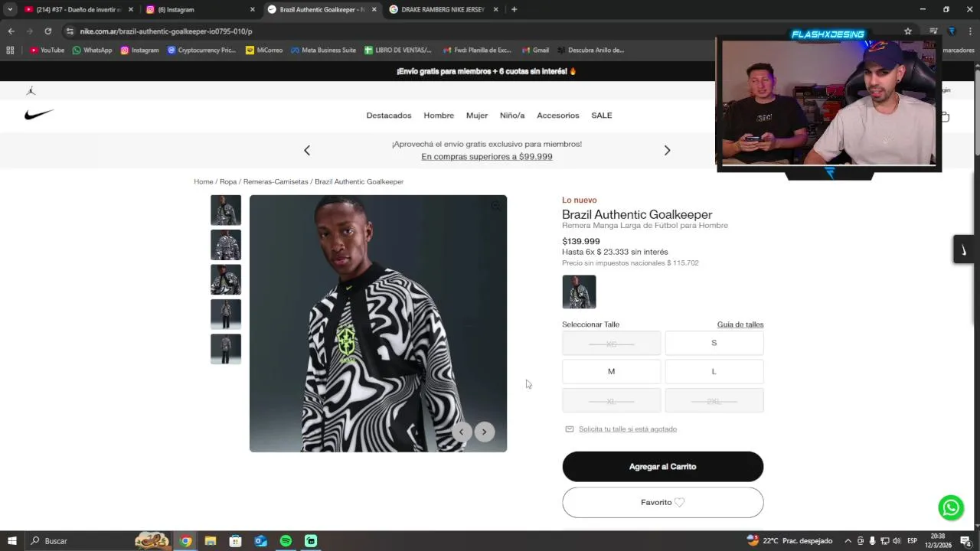The width and height of the screenshot is (980, 551).
Task: Open the notifications center icon
Action: [x=966, y=541]
